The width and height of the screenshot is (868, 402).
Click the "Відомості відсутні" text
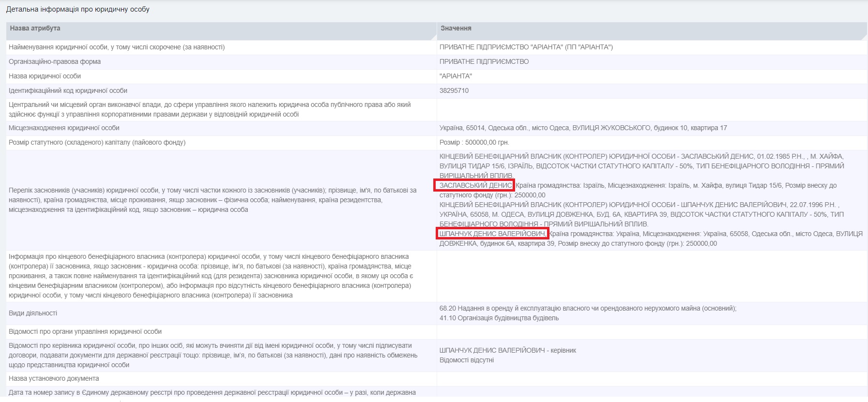466,360
